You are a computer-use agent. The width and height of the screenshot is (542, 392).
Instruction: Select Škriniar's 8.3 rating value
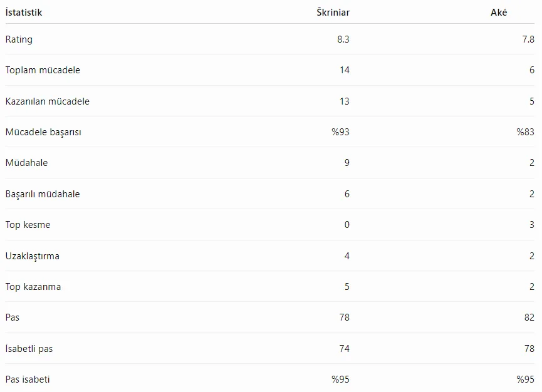pos(343,39)
